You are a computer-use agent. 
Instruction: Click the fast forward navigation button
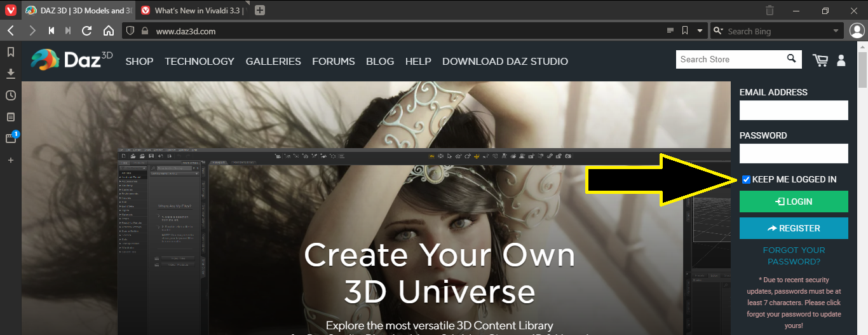point(68,31)
